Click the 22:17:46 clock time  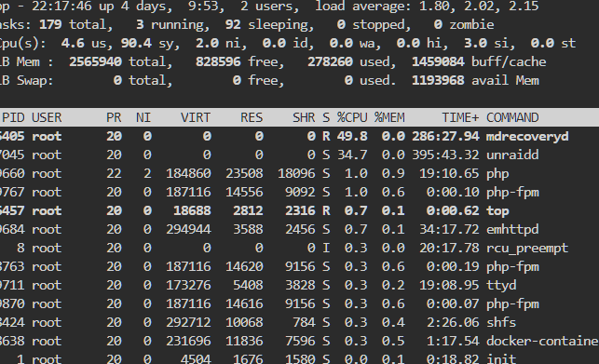pyautogui.click(x=61, y=7)
